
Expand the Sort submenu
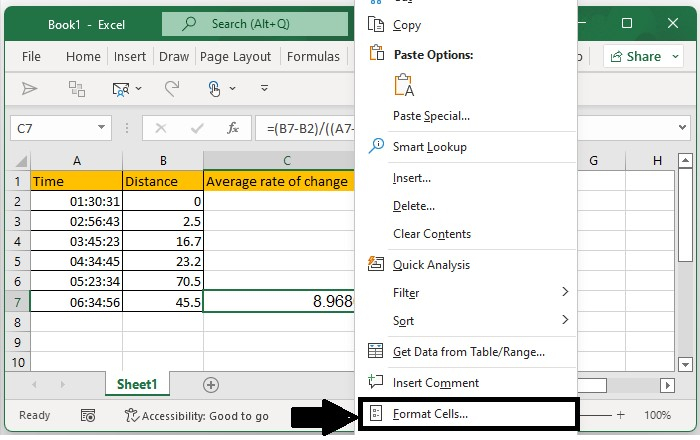[x=466, y=320]
